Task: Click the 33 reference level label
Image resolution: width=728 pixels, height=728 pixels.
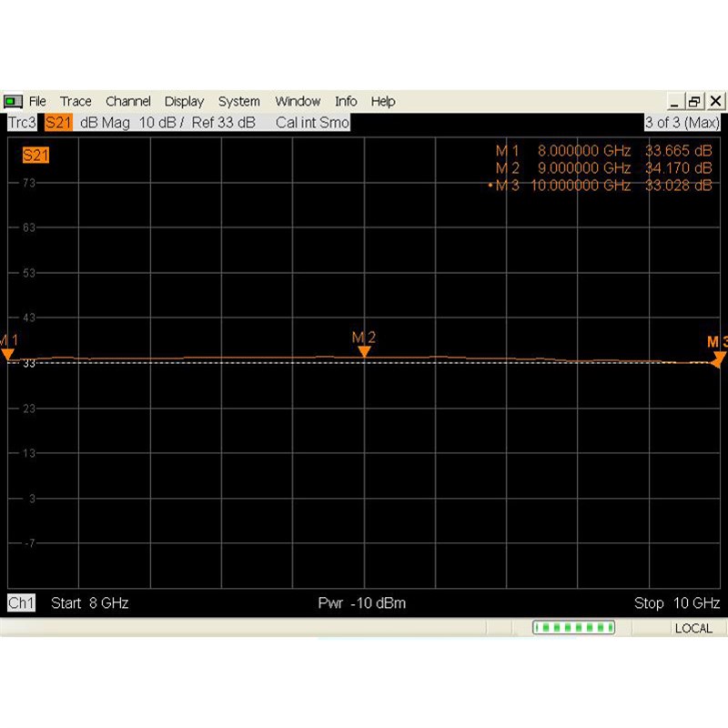Action: [x=29, y=363]
